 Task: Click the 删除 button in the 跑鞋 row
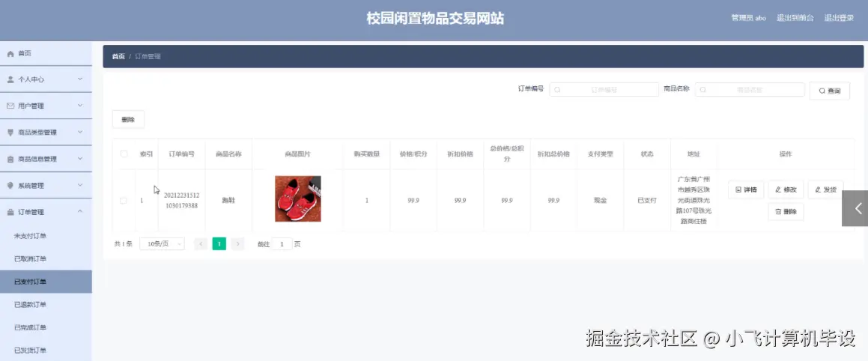pos(786,211)
